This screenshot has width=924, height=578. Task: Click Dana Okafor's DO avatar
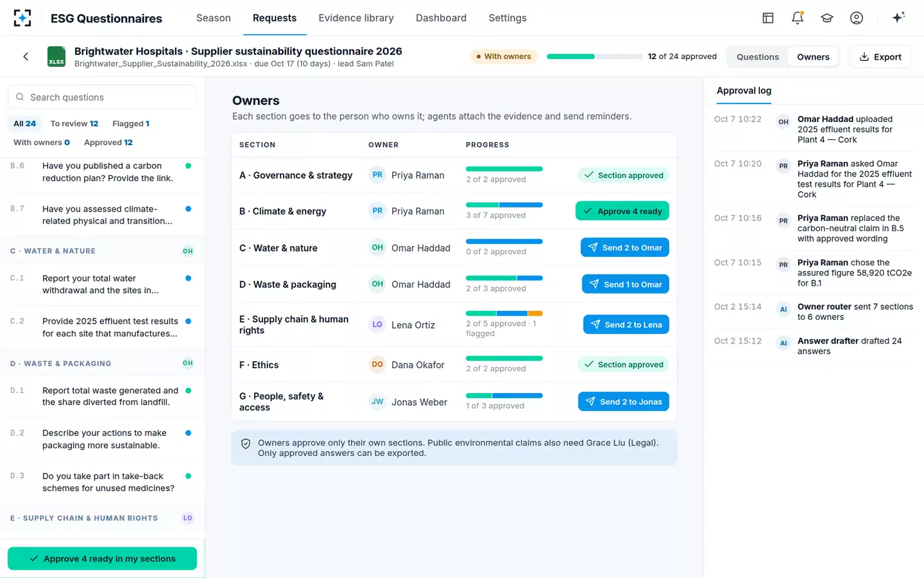[377, 364]
